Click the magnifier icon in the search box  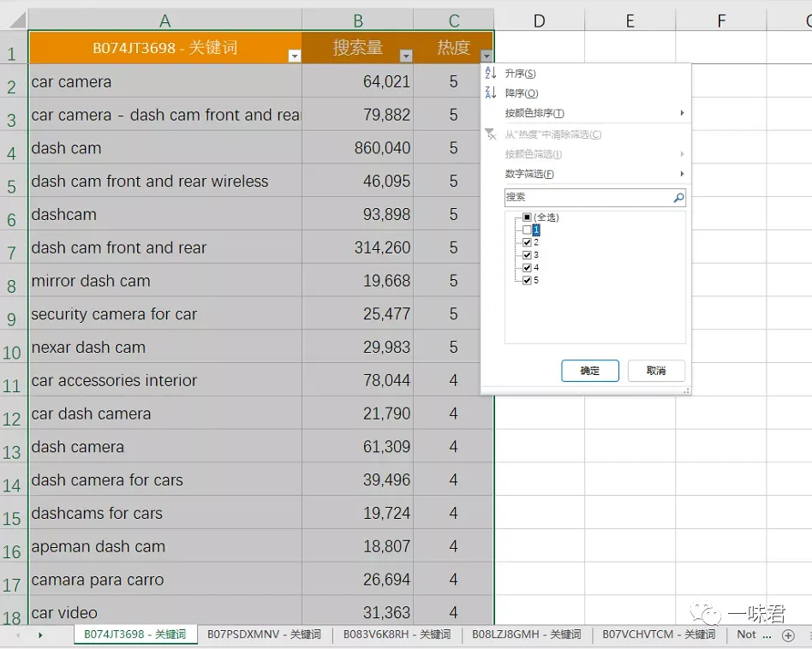[x=678, y=197]
